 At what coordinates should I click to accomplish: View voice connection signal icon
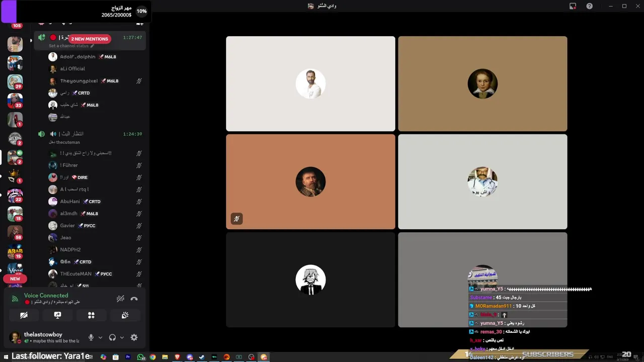(x=15, y=298)
